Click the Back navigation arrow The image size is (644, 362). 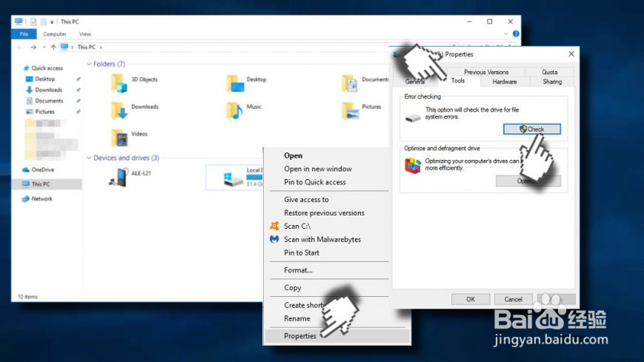click(20, 47)
